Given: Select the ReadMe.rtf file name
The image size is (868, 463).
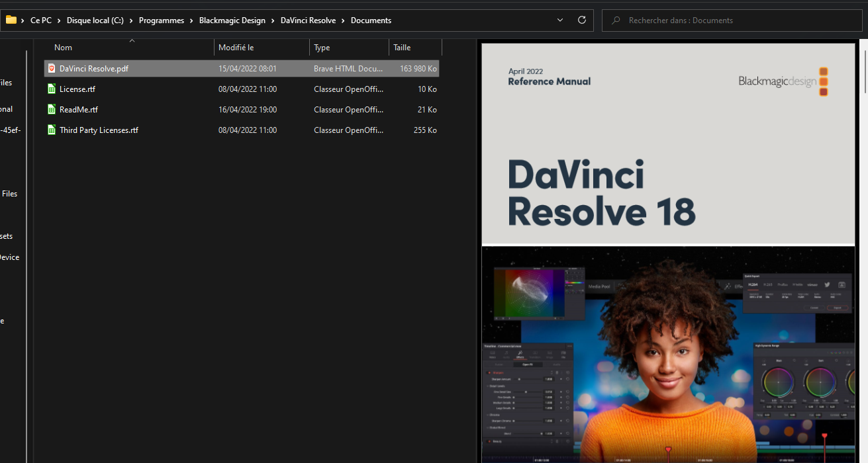Looking at the screenshot, I should point(79,110).
